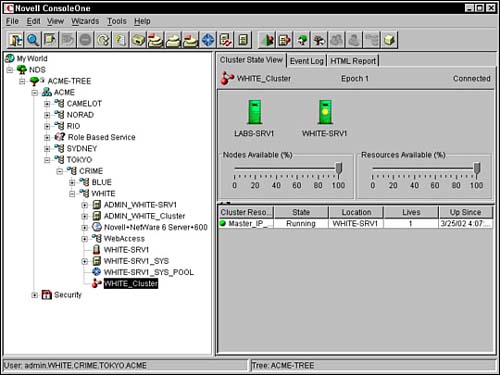Click the Nodes Available slider thumb

(339, 169)
